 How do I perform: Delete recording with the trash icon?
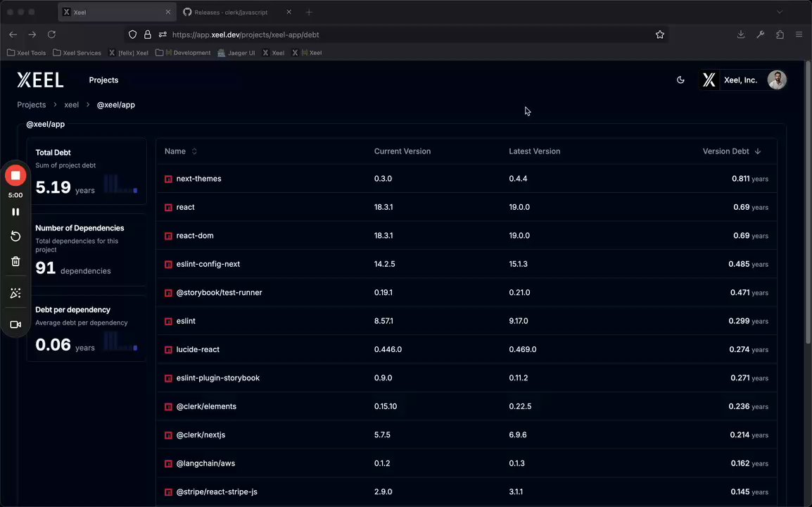point(15,261)
